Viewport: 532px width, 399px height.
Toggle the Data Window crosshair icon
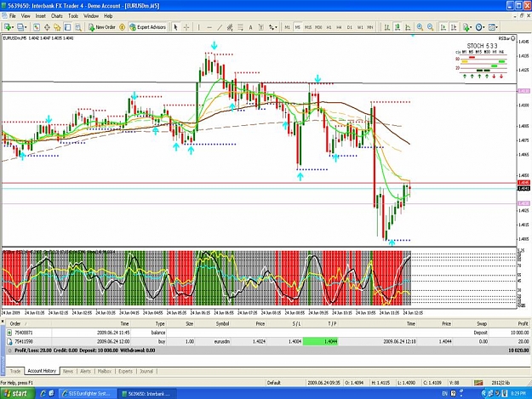47,27
